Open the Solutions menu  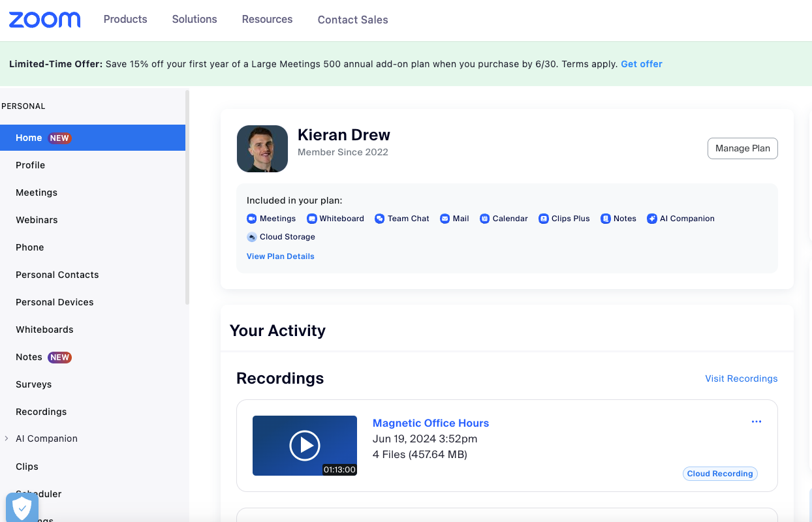pos(195,20)
